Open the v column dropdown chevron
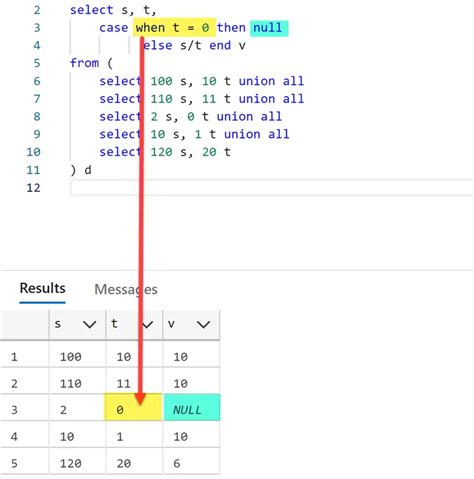The height and width of the screenshot is (479, 474). (x=203, y=324)
